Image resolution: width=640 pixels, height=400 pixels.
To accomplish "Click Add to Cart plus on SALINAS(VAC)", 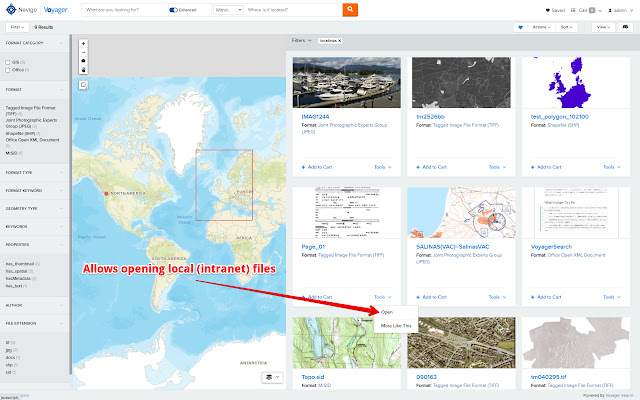I will coord(418,297).
